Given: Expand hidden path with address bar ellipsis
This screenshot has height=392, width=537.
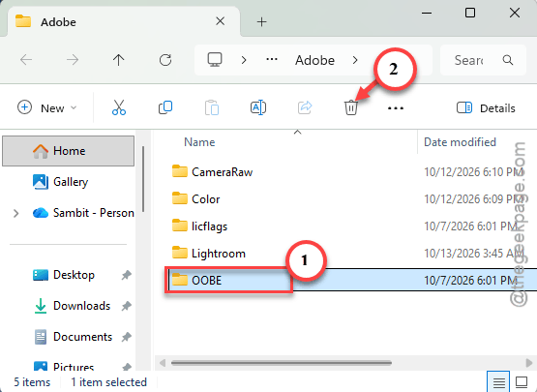Looking at the screenshot, I should [272, 60].
